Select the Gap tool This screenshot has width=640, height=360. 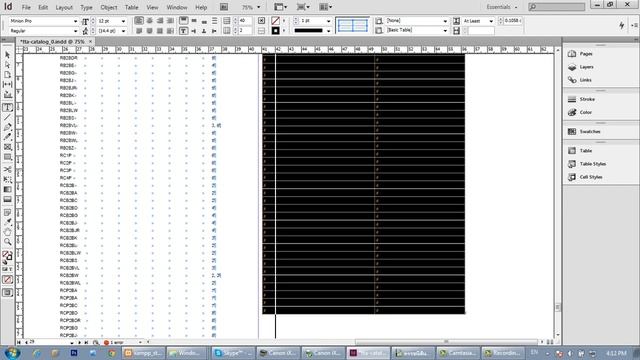[7, 84]
